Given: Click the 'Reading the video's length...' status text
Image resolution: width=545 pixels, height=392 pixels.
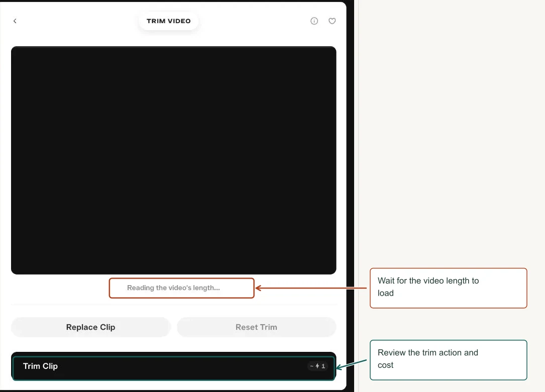Looking at the screenshot, I should pyautogui.click(x=173, y=288).
